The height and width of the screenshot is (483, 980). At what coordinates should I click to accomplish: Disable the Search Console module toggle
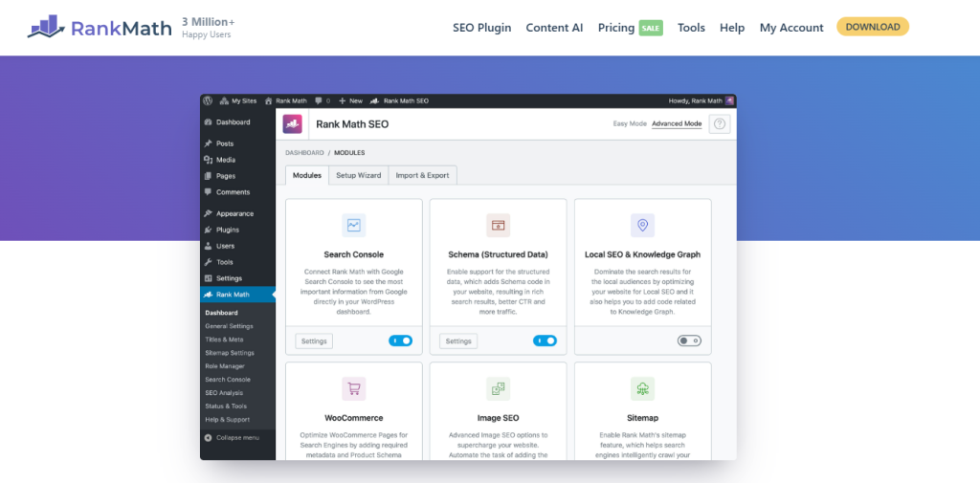pyautogui.click(x=400, y=340)
